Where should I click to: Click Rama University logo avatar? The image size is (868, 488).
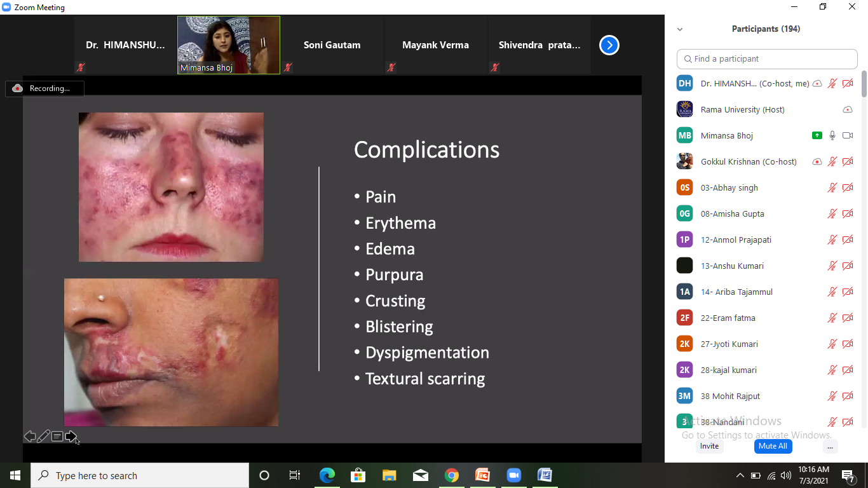(x=684, y=109)
